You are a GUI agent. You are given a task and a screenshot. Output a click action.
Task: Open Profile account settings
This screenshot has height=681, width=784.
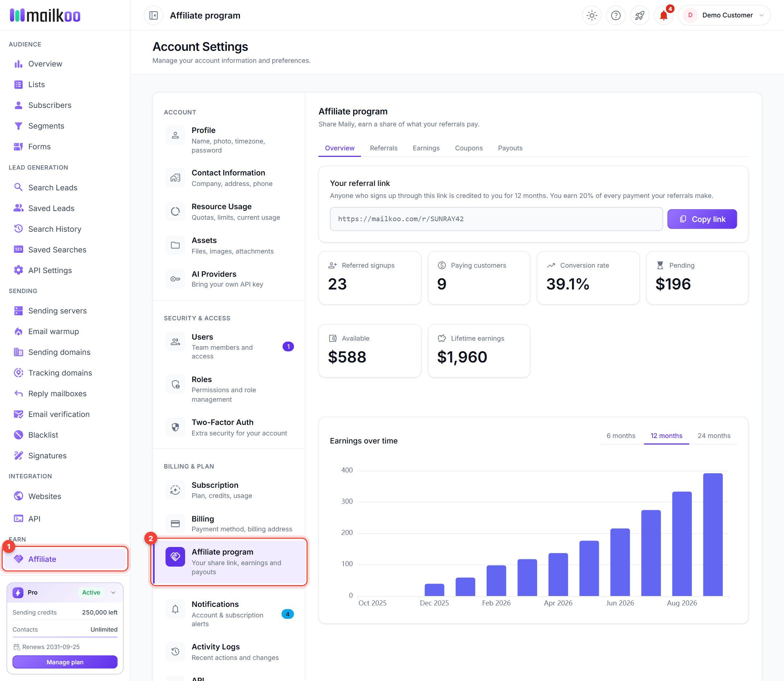click(x=229, y=140)
